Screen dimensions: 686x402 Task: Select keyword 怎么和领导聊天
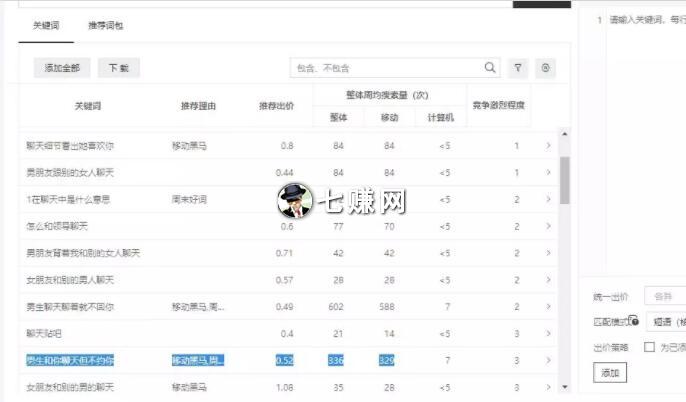click(57, 226)
